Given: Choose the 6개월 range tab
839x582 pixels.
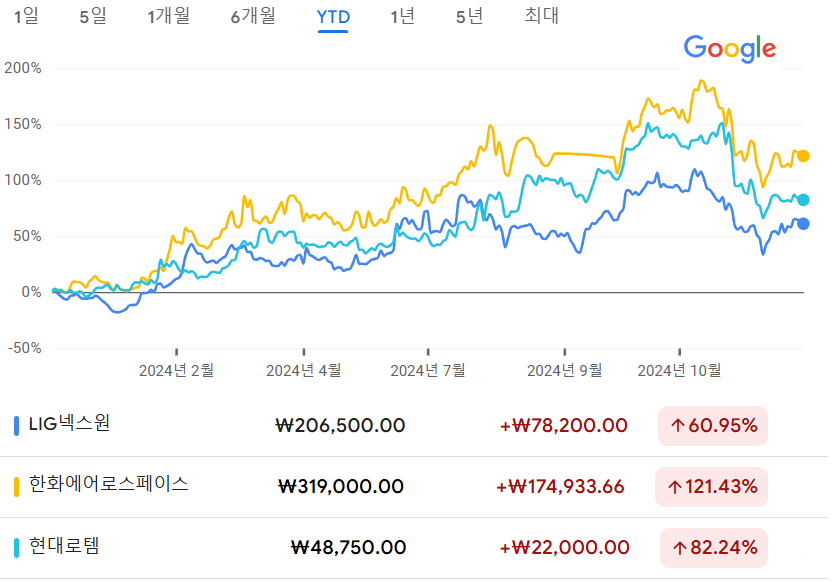Looking at the screenshot, I should (253, 16).
